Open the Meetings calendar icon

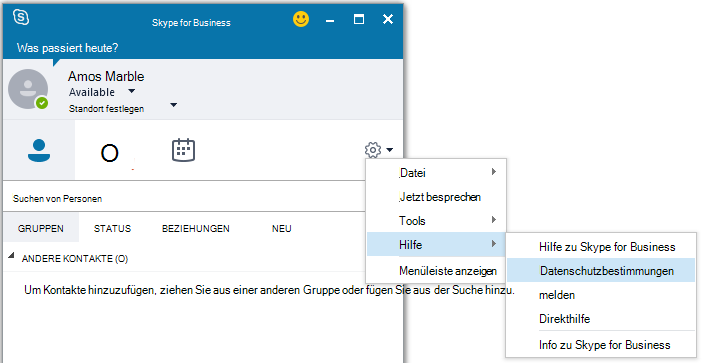(183, 150)
